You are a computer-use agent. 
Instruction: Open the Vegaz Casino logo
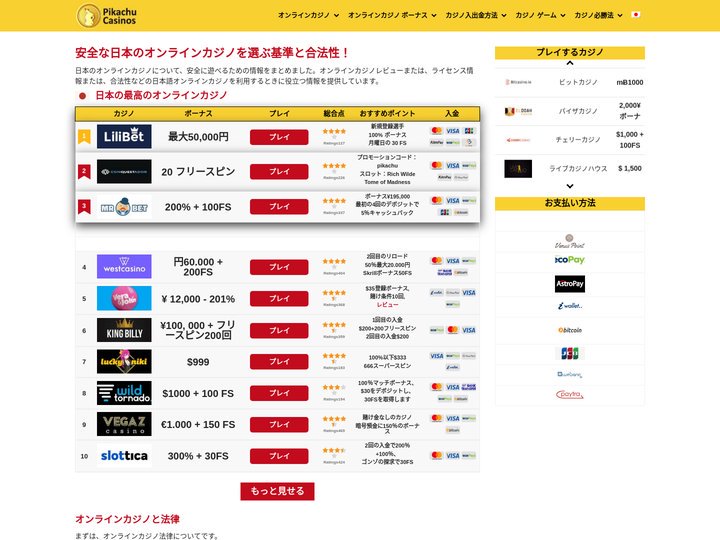click(x=124, y=424)
